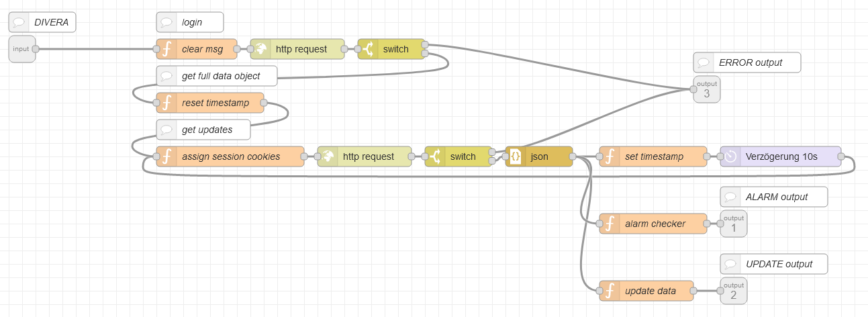Image resolution: width=868 pixels, height=317 pixels.
Task: Select the get updates comment node
Action: pyautogui.click(x=203, y=130)
